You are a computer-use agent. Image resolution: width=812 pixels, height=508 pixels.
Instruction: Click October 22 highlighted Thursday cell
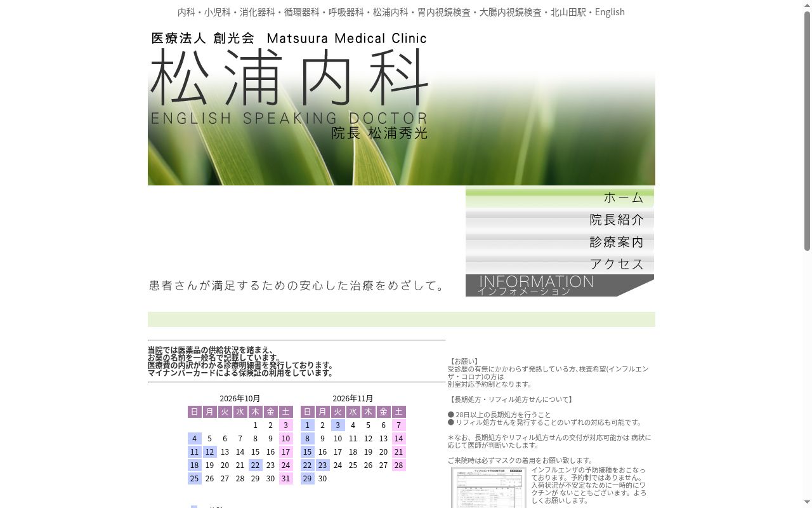tap(255, 465)
